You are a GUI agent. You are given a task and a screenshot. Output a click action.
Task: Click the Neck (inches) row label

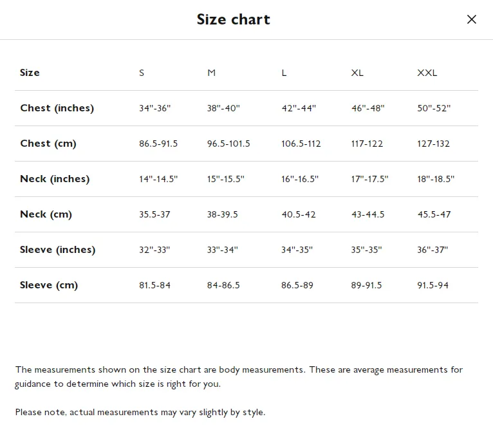pyautogui.click(x=55, y=179)
